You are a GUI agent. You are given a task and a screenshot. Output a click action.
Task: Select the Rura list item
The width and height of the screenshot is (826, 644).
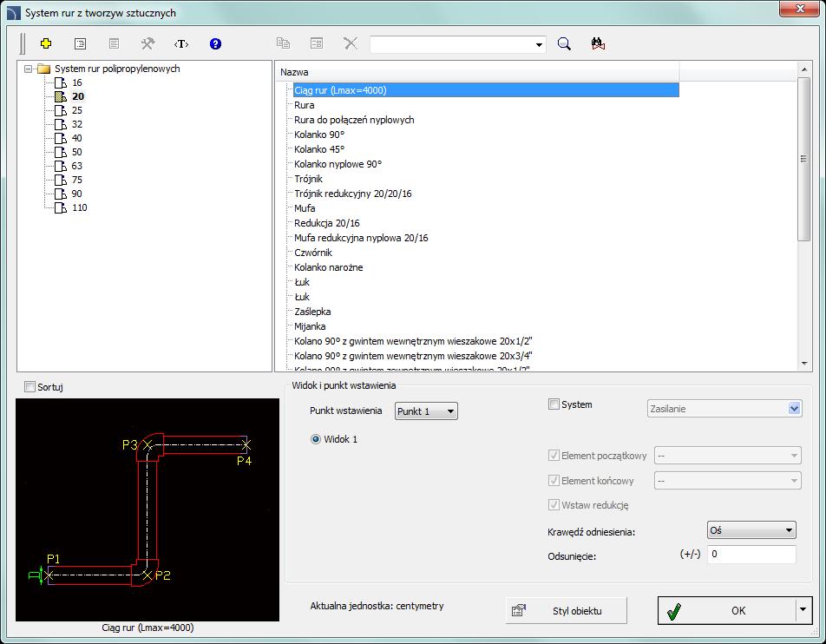[304, 105]
